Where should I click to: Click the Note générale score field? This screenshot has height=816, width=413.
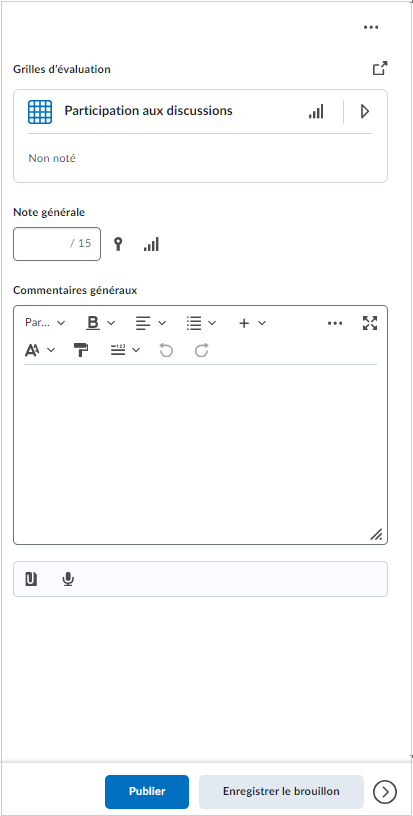57,244
